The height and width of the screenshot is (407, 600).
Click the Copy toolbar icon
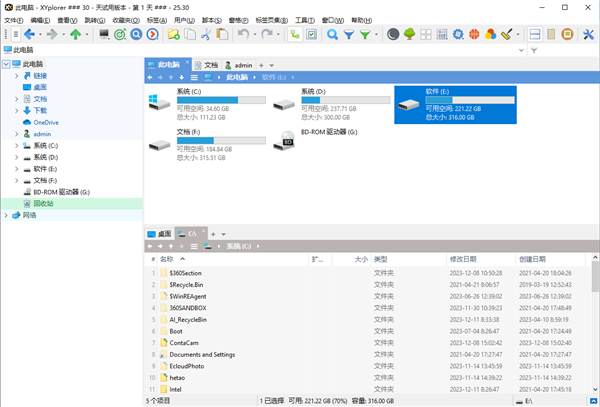[190, 34]
